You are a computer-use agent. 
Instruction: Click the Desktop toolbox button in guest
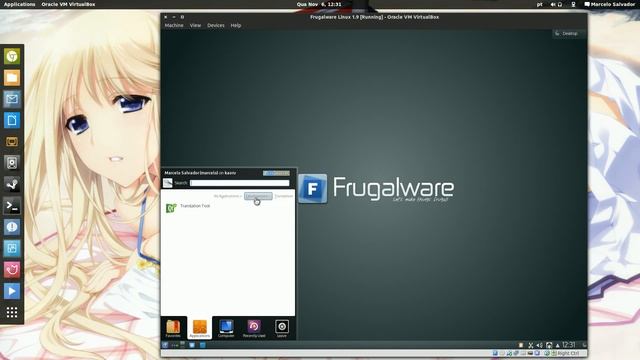click(569, 33)
